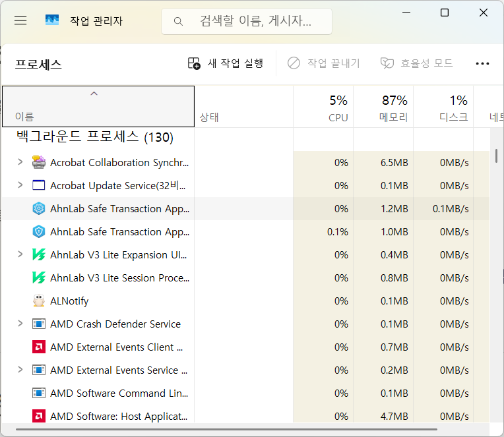Click AMD Crash Defender Service icon
This screenshot has height=437, width=504.
tap(39, 324)
